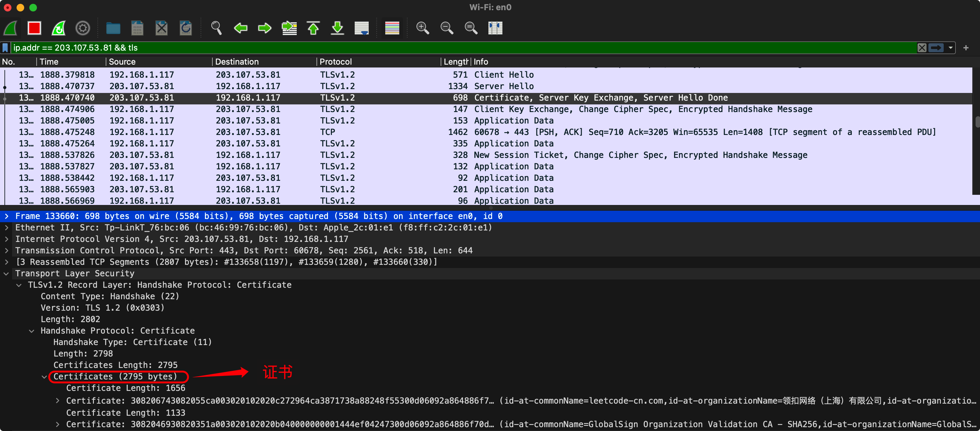
Task: Toggle packet list colorization
Action: [392, 28]
